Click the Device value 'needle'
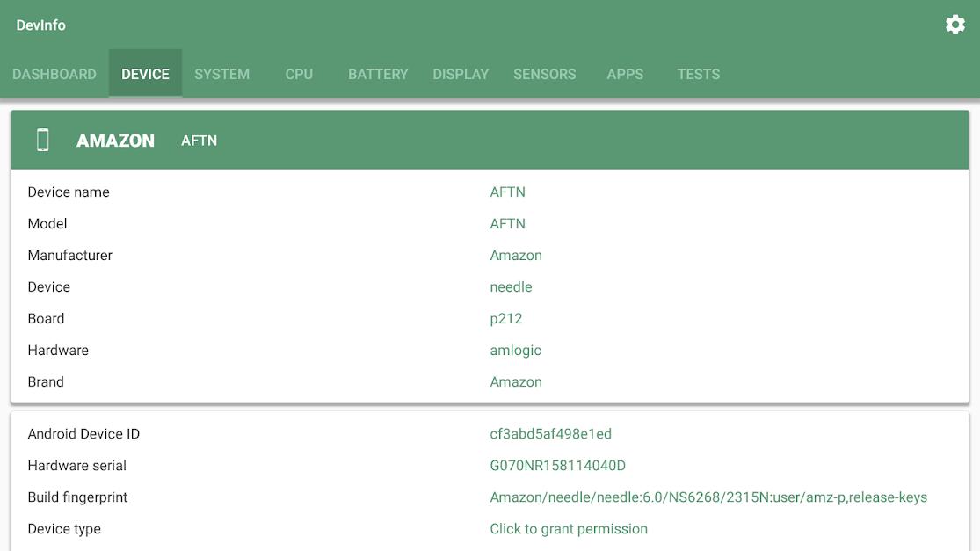 [511, 287]
